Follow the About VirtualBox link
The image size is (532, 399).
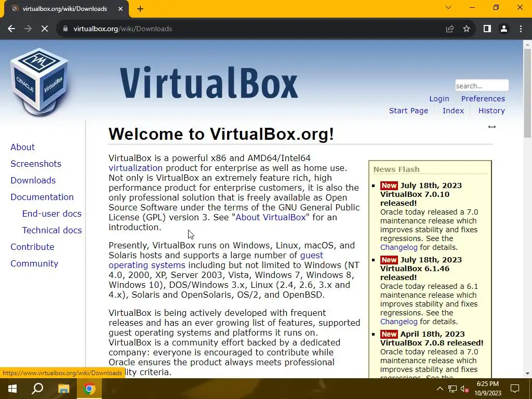[x=270, y=217]
